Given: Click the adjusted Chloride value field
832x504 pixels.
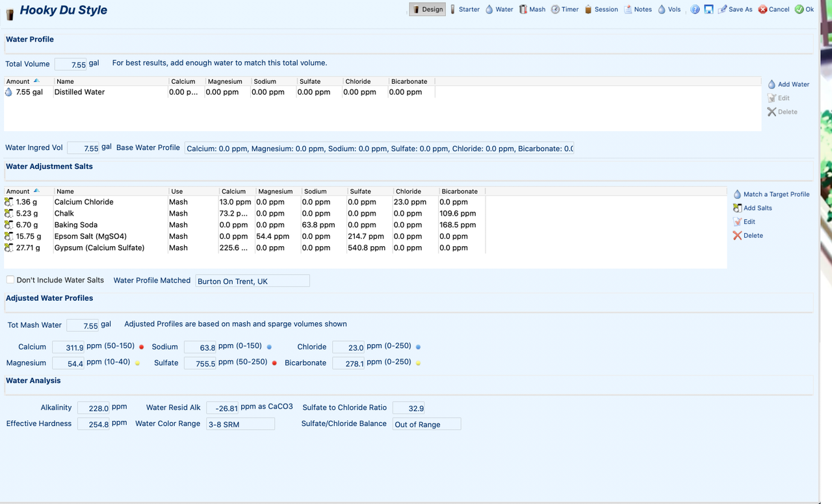Looking at the screenshot, I should click(x=349, y=347).
